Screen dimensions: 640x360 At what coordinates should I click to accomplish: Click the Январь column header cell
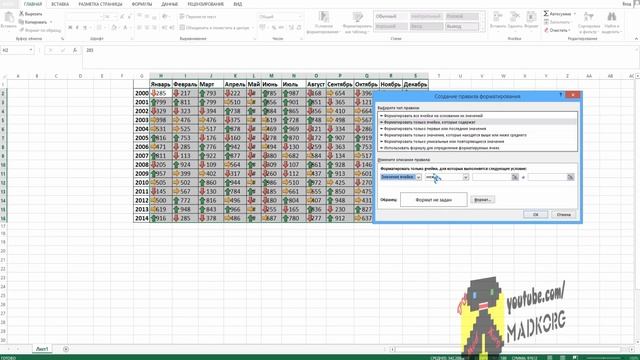point(161,84)
